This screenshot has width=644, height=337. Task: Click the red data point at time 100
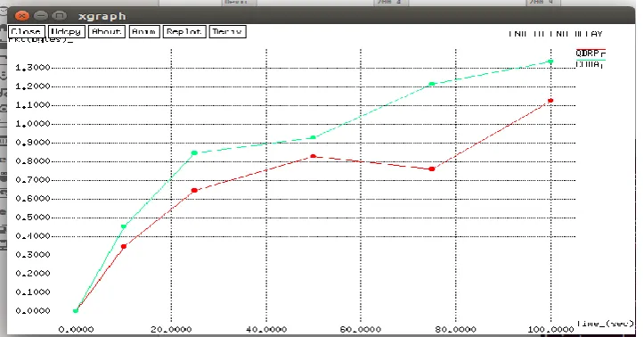coord(550,101)
